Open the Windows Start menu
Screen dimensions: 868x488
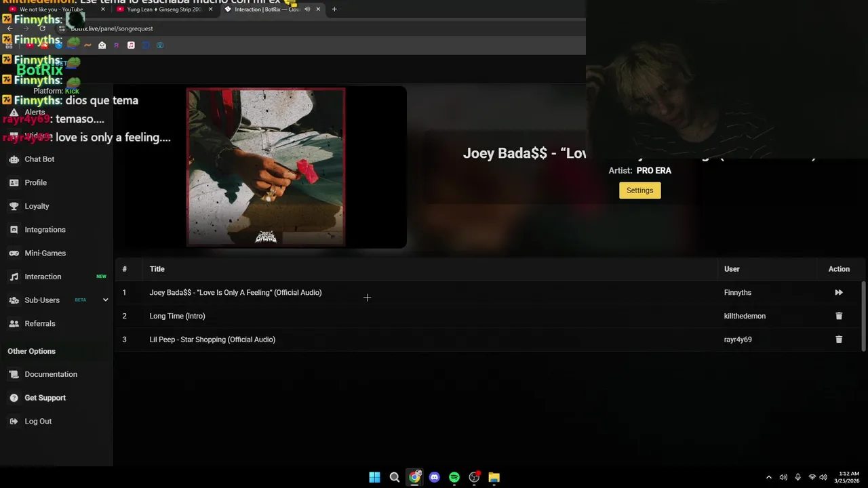pyautogui.click(x=374, y=477)
